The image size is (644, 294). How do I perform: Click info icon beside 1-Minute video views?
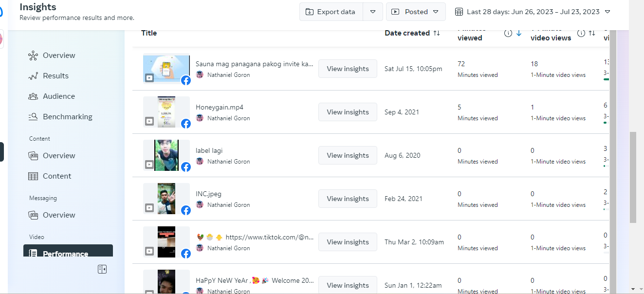(x=581, y=33)
